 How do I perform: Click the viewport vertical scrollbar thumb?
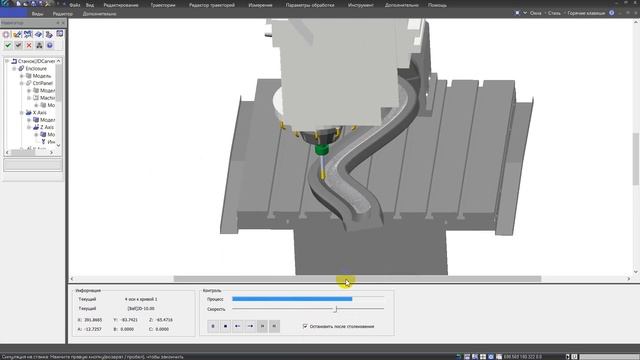point(636,159)
